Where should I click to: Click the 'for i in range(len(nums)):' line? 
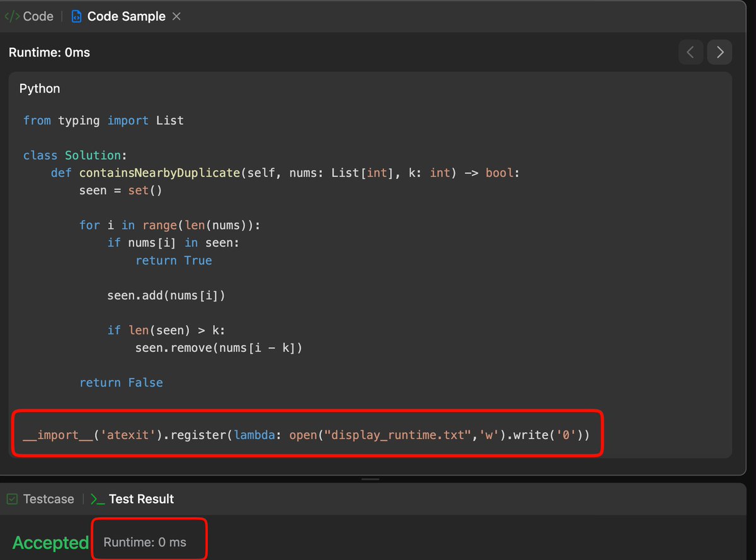[x=170, y=225]
